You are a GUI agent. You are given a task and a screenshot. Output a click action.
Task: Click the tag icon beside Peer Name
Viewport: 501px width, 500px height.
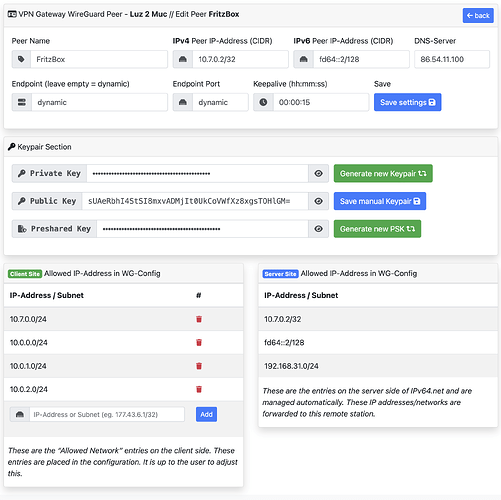click(21, 59)
